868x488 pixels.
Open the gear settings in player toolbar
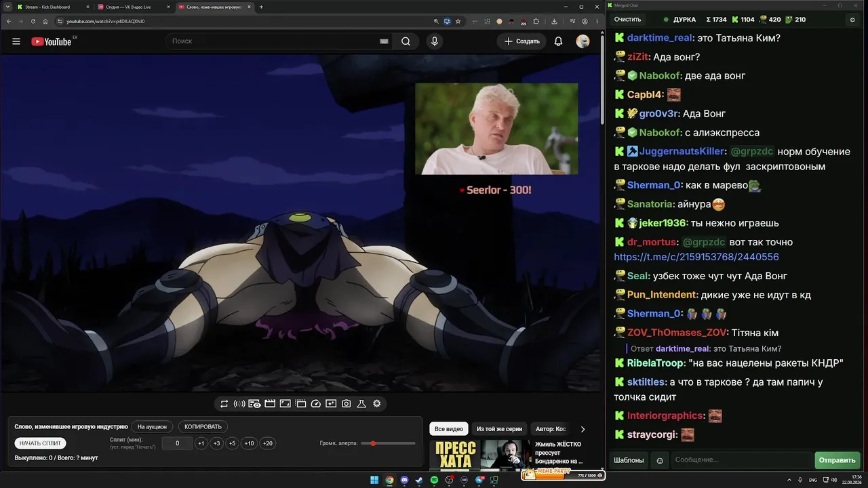tap(377, 404)
